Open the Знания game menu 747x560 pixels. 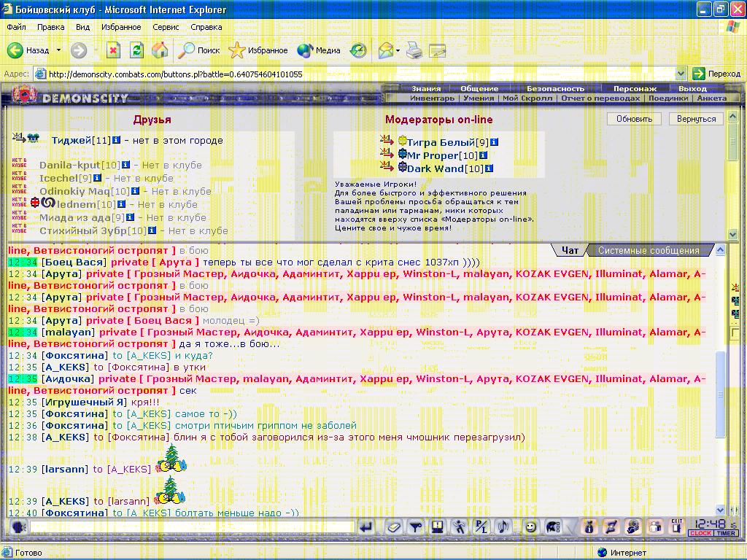pos(426,88)
